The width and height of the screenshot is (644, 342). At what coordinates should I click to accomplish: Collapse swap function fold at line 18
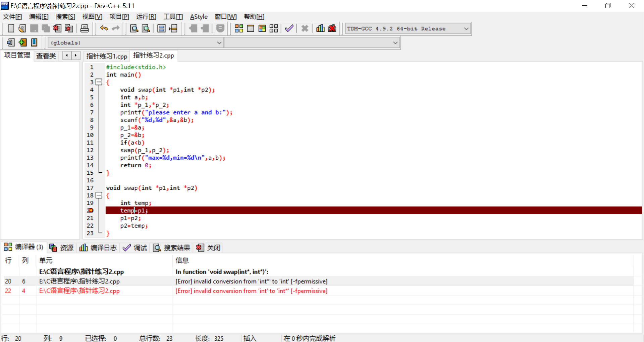tap(99, 195)
